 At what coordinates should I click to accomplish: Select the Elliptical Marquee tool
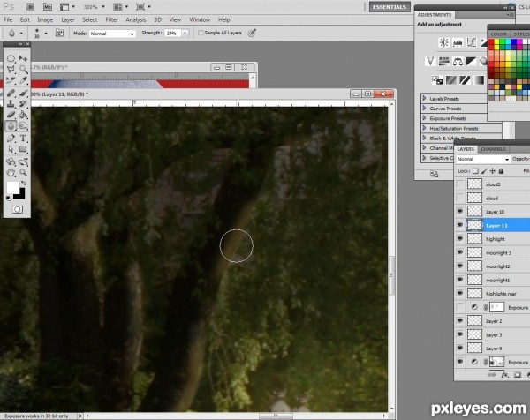tap(11, 58)
